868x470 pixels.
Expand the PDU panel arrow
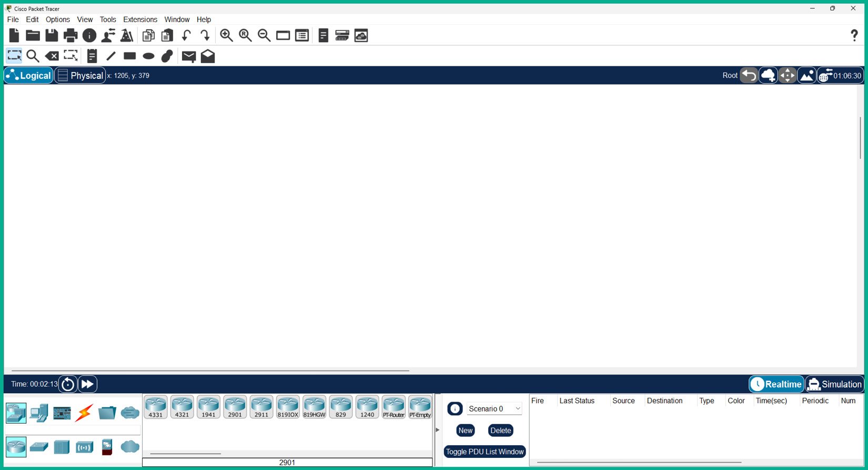point(437,430)
